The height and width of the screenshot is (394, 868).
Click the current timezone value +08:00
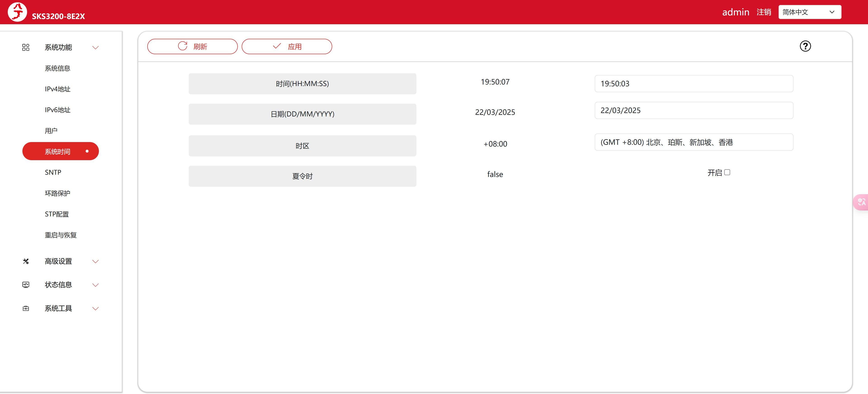click(x=495, y=144)
